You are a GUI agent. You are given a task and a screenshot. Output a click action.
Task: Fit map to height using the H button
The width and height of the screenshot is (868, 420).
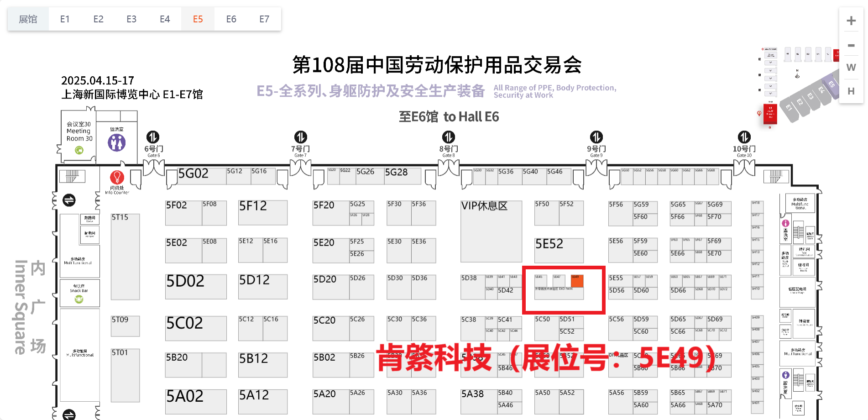(851, 91)
